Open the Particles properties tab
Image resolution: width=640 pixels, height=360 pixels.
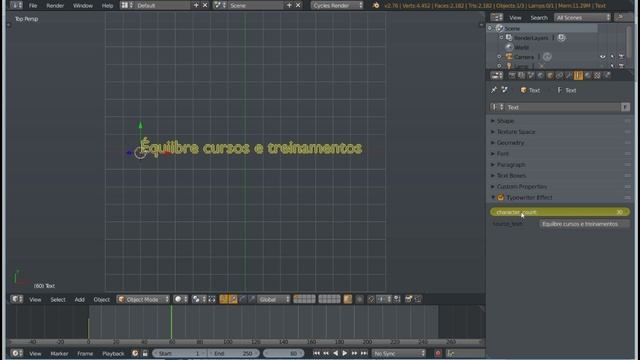point(607,76)
